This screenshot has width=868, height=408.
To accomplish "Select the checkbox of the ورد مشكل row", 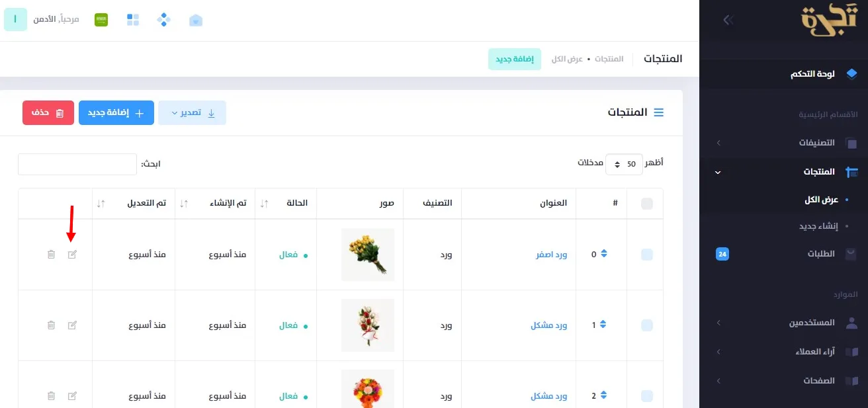I will point(646,325).
